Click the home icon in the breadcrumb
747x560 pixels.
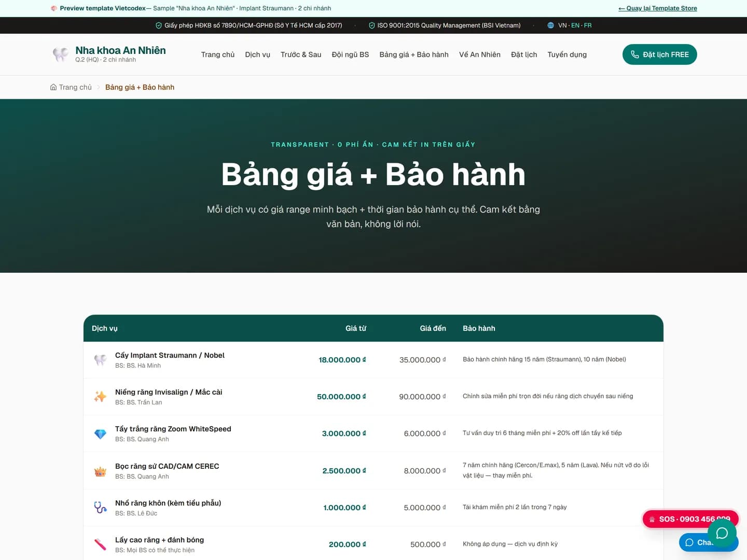click(x=53, y=87)
